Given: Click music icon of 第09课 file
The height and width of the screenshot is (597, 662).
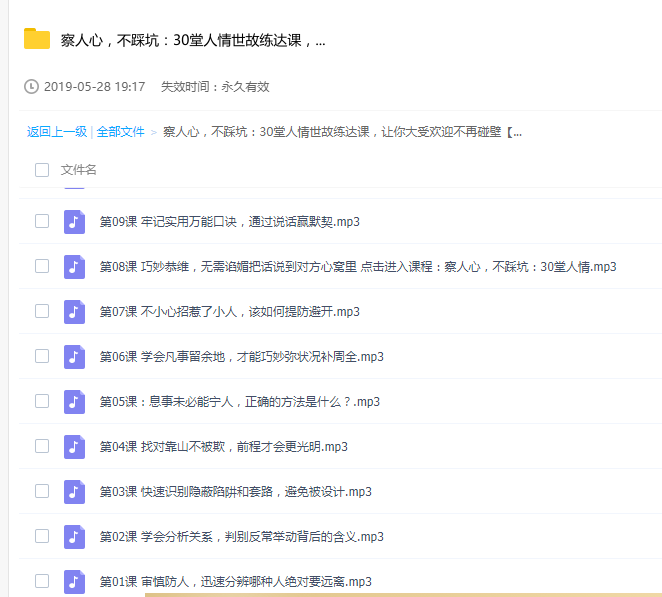Looking at the screenshot, I should 74,222.
